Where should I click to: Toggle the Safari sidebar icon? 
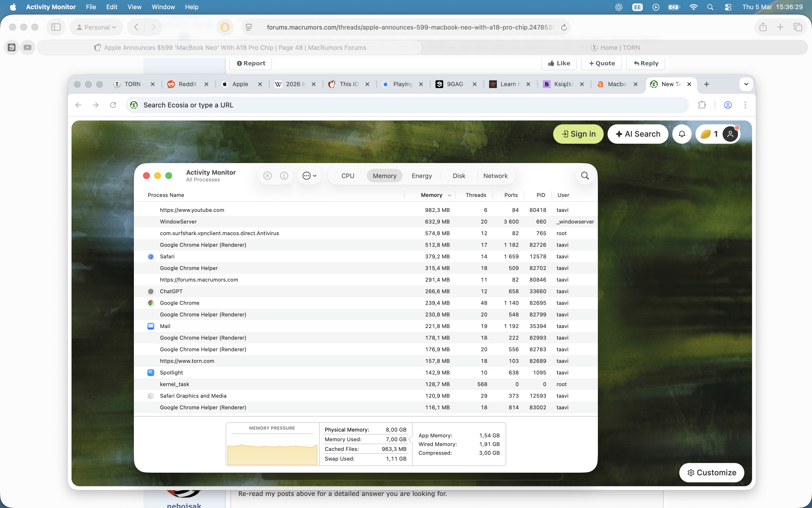(56, 27)
